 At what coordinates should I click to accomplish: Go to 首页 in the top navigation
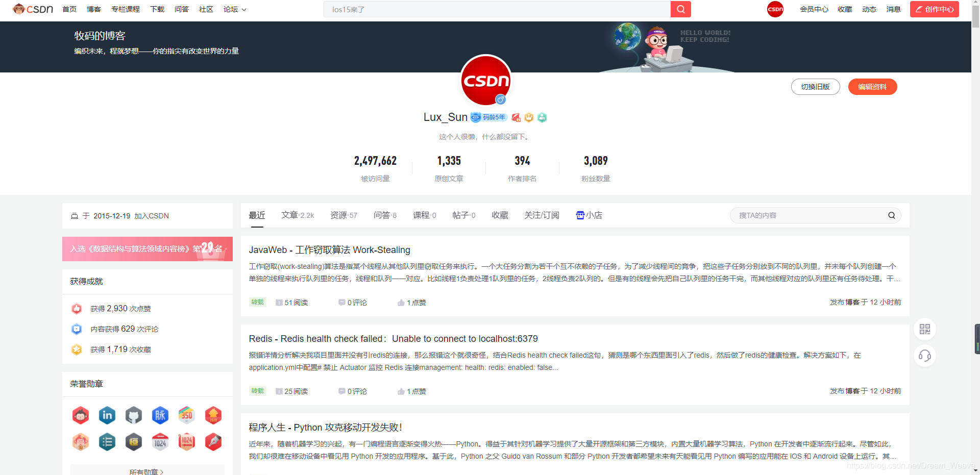pos(69,9)
